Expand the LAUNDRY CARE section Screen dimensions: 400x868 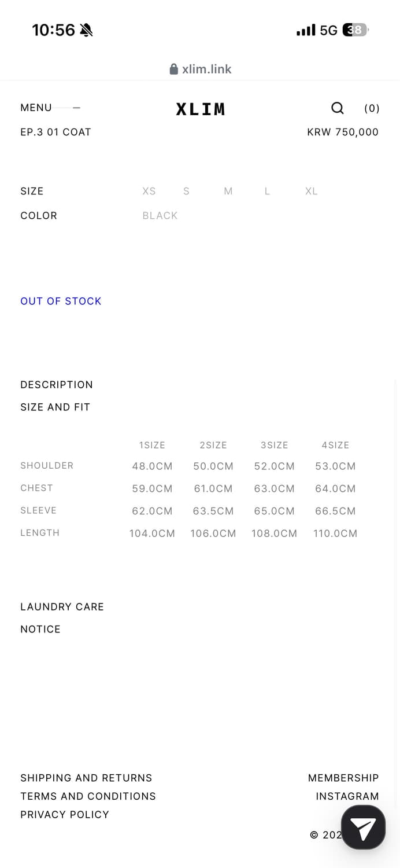(x=62, y=606)
